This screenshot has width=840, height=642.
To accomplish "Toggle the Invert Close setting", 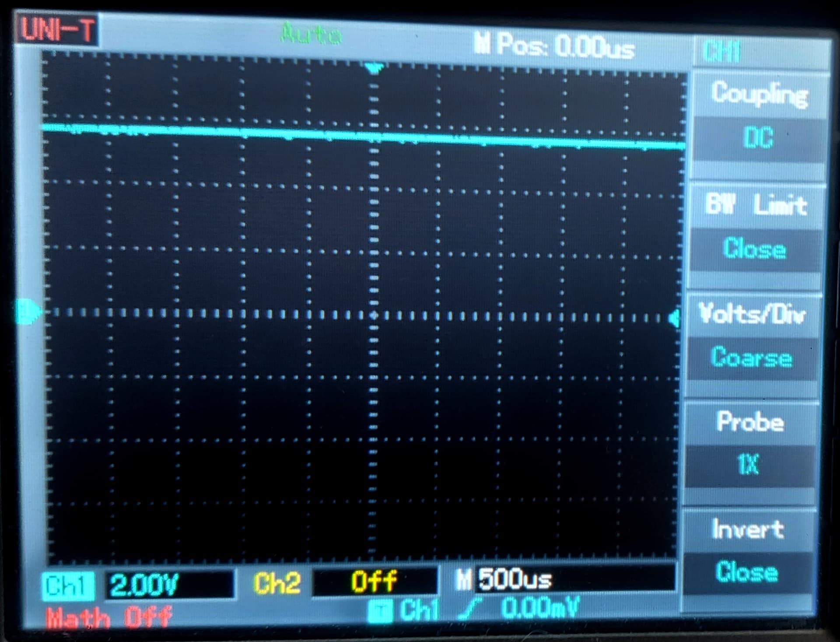I will tap(746, 572).
